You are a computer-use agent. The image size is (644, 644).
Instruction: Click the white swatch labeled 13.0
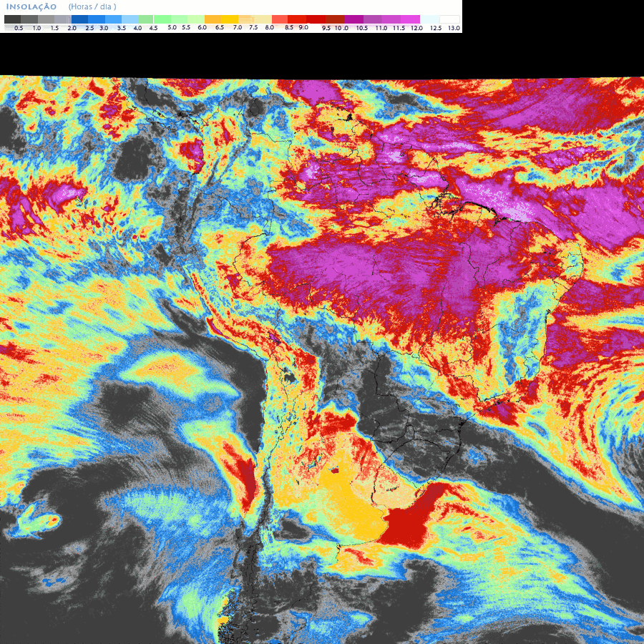[450, 19]
